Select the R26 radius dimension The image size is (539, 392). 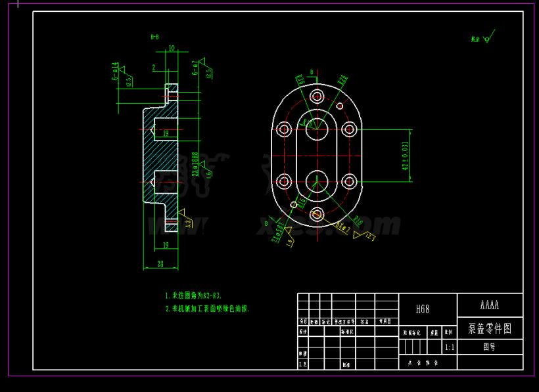pos(343,80)
